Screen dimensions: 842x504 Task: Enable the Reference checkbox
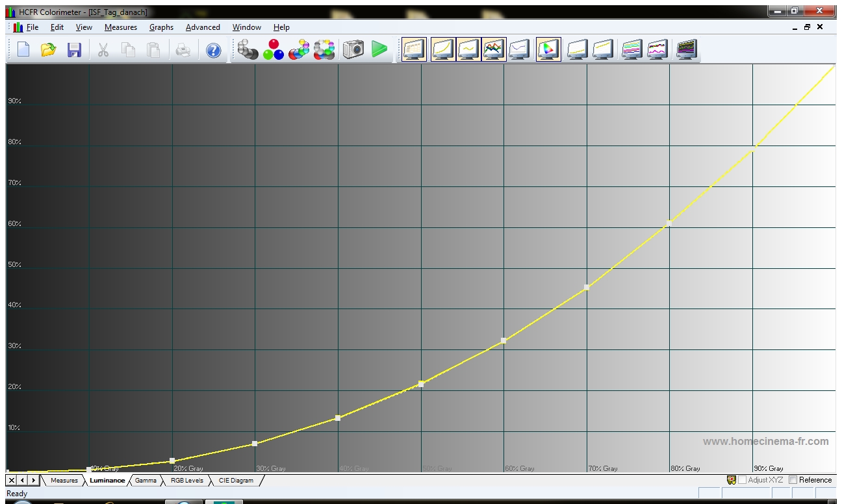point(793,480)
